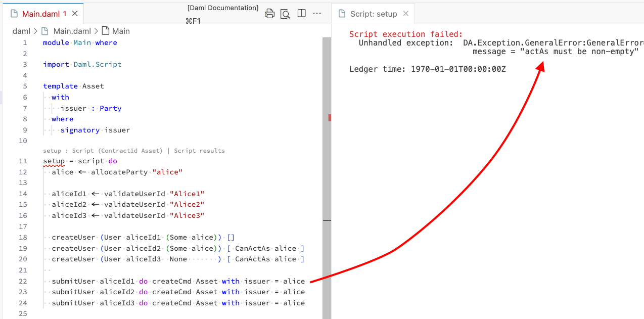Switch to the Script: setup tab
This screenshot has width=644, height=319.
pos(374,14)
